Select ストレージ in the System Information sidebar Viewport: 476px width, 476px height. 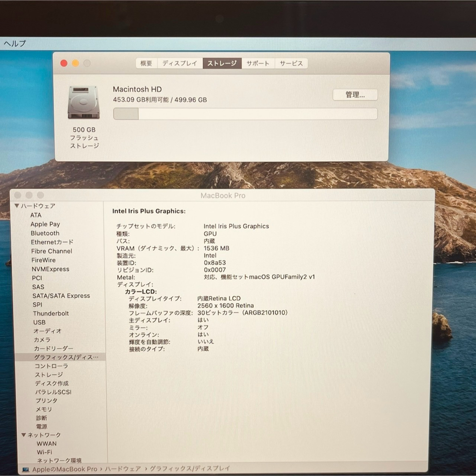pyautogui.click(x=49, y=375)
